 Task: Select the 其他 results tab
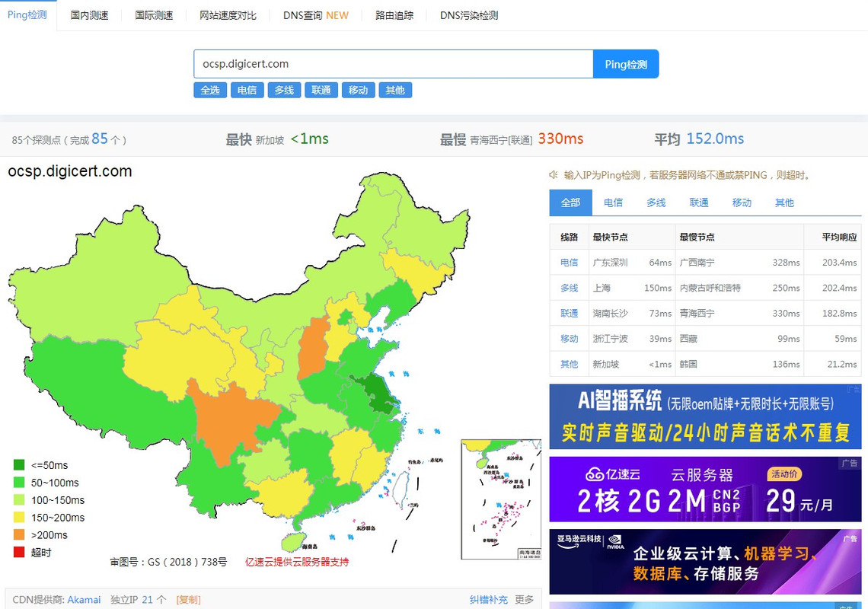(x=784, y=202)
